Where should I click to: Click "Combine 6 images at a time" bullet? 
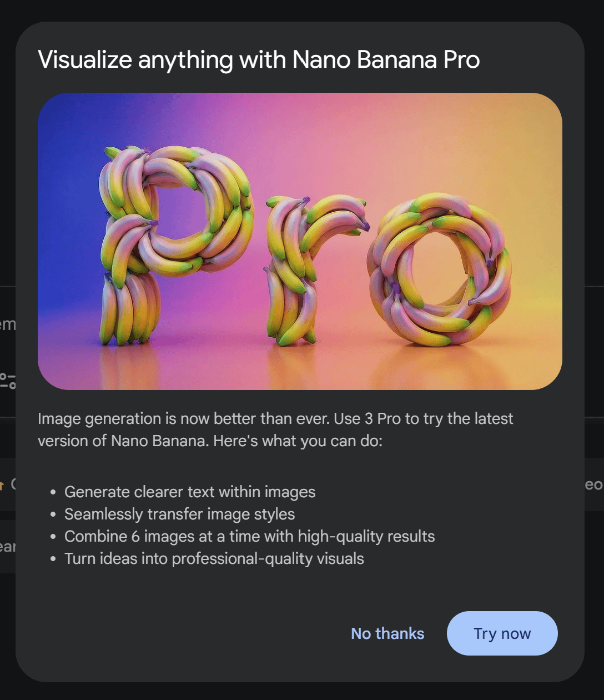coord(249,536)
